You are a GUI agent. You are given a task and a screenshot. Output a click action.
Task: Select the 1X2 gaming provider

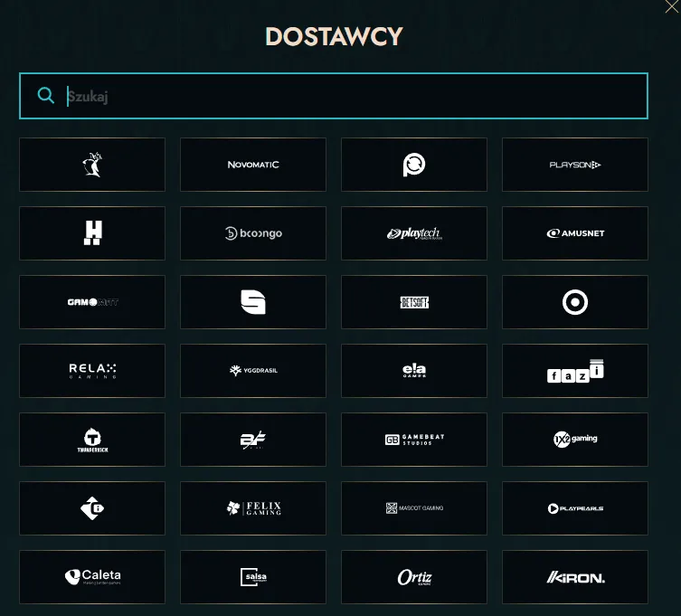pos(575,440)
